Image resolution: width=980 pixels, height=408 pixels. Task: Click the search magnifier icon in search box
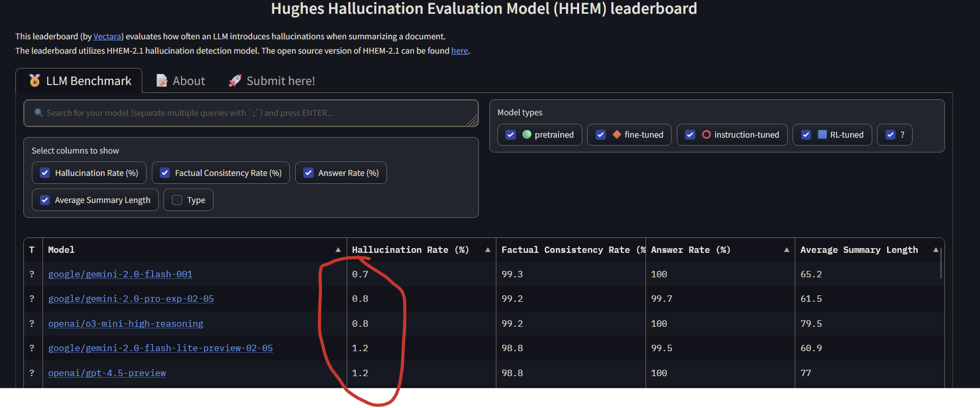click(38, 113)
